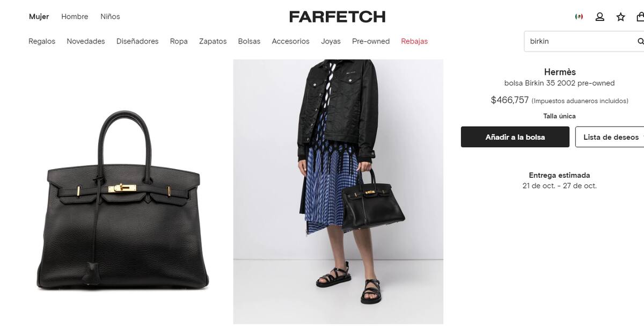Go to the Rebajas sale link
The width and height of the screenshot is (644, 326).
pos(414,41)
